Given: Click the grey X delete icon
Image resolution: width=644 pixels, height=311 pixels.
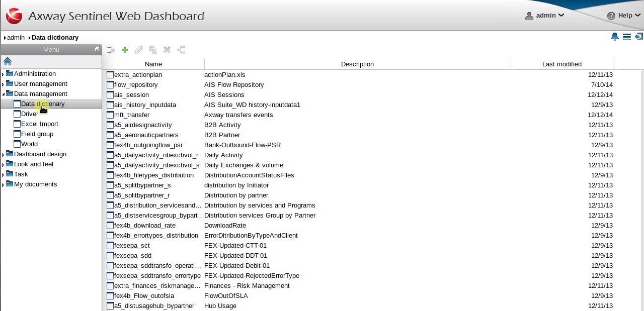Looking at the screenshot, I should (x=167, y=50).
